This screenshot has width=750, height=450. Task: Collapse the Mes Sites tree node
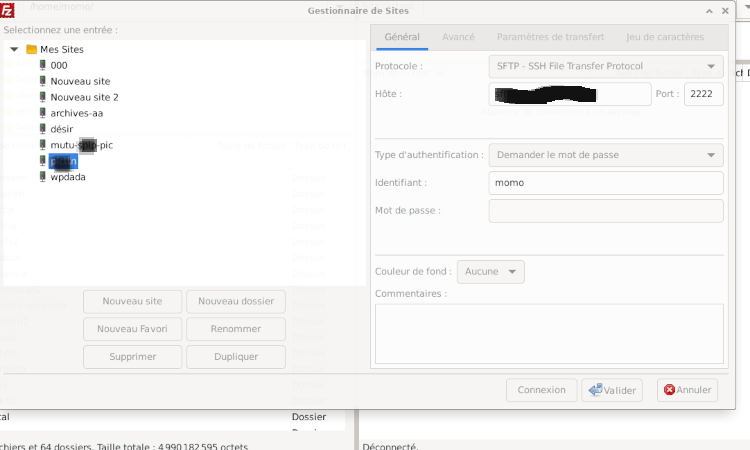coord(14,49)
